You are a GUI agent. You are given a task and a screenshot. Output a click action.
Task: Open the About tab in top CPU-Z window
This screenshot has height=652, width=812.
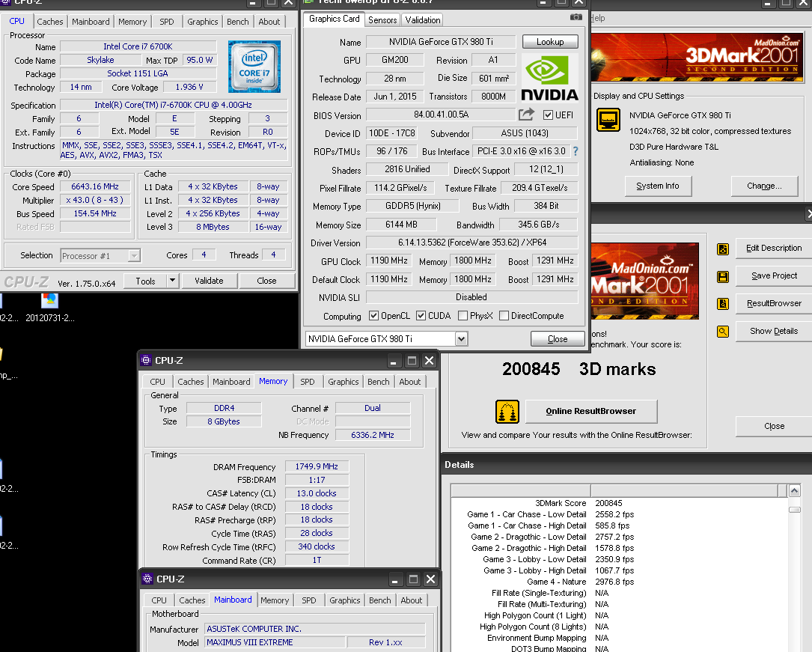[x=269, y=22]
